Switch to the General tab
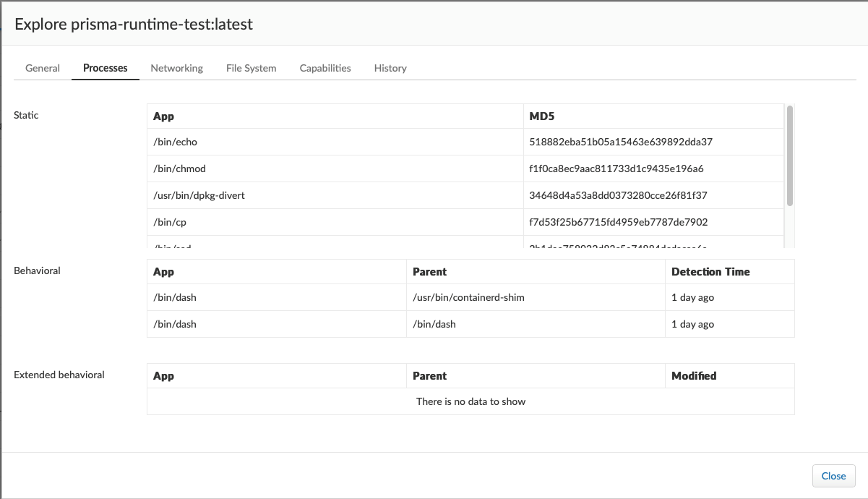 43,68
